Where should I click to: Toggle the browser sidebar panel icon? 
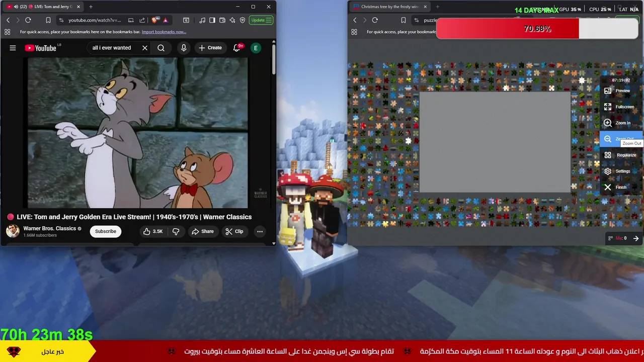coord(212,20)
